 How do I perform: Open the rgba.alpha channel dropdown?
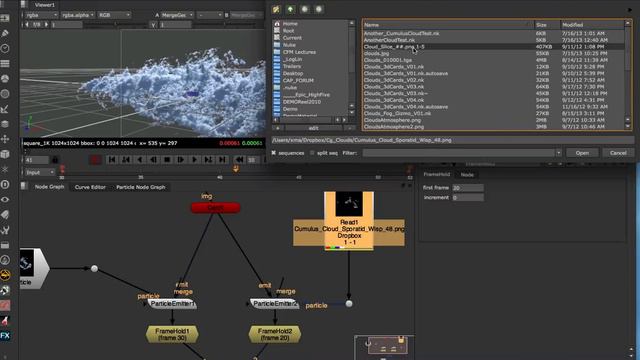coord(78,15)
